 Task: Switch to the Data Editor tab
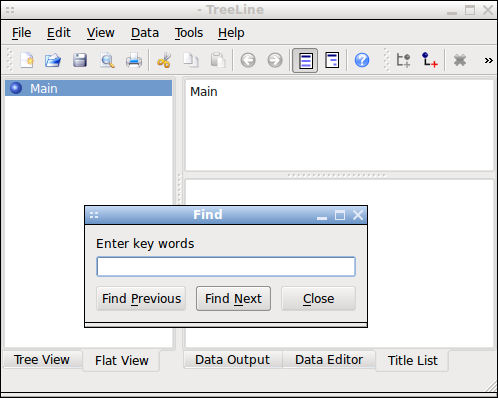pyautogui.click(x=329, y=360)
